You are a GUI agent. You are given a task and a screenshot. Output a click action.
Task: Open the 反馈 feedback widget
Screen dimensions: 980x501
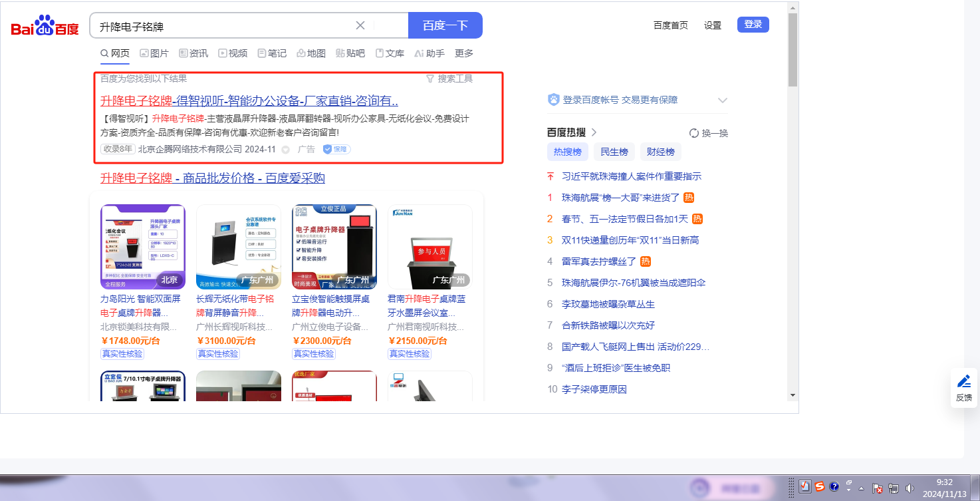coord(963,388)
